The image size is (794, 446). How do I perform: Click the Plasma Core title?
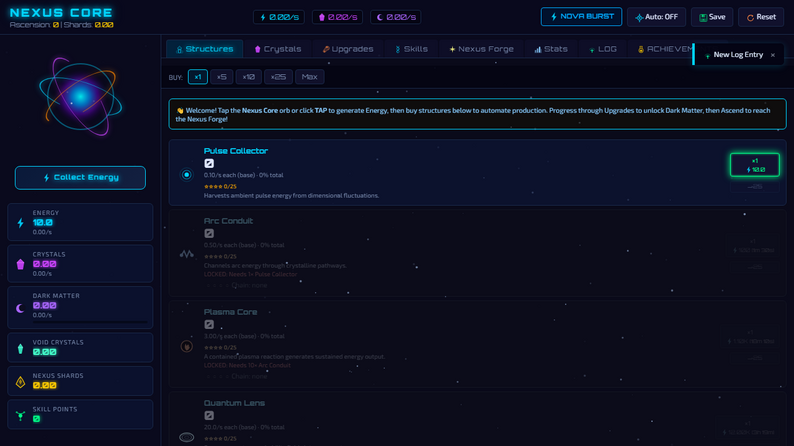(x=230, y=312)
